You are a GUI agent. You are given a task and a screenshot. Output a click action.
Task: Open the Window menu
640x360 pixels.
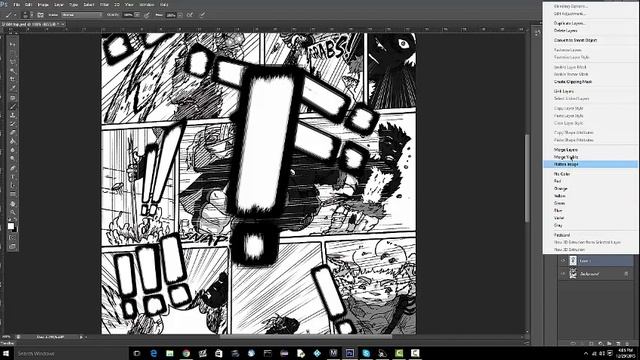click(x=147, y=4)
